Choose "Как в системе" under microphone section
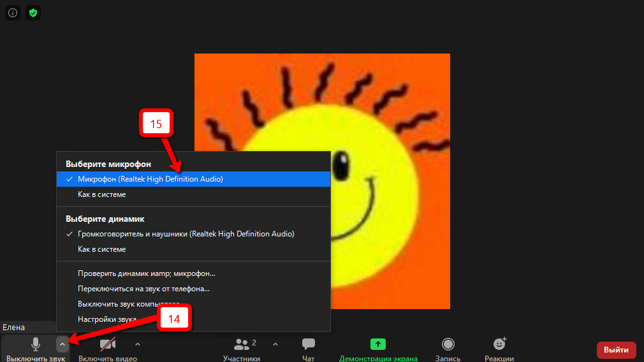644x362 pixels. click(x=102, y=194)
